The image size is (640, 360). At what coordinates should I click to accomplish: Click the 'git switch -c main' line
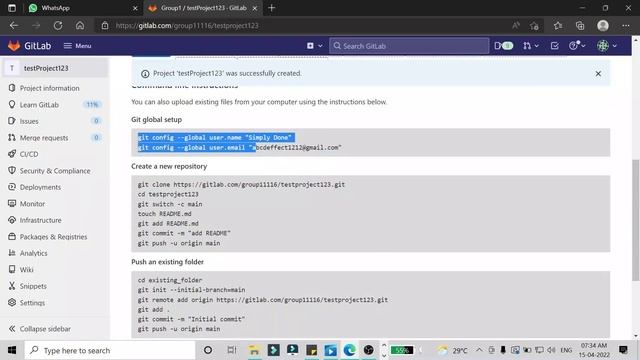point(170,204)
